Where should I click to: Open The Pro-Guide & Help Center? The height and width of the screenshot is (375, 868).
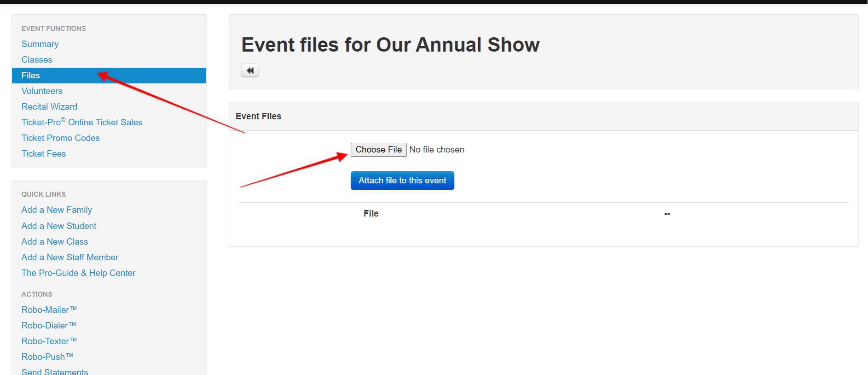[x=79, y=273]
